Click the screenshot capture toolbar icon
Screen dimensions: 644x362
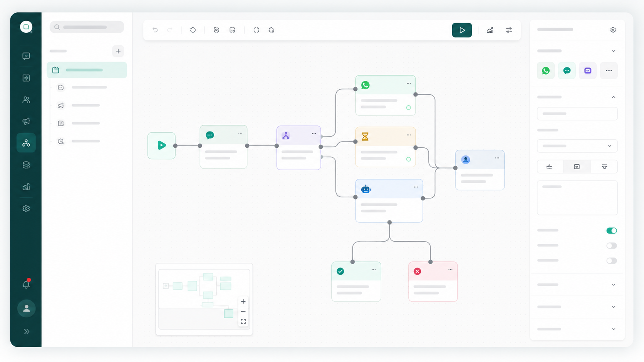coord(216,30)
